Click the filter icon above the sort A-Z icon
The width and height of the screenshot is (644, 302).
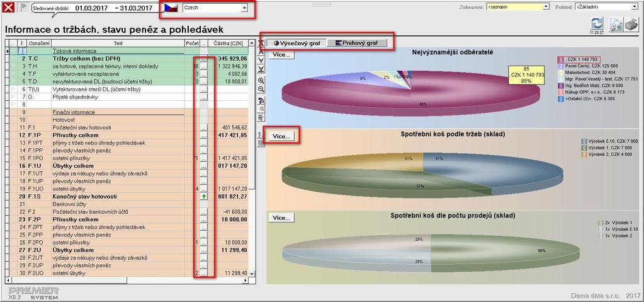coord(261,117)
